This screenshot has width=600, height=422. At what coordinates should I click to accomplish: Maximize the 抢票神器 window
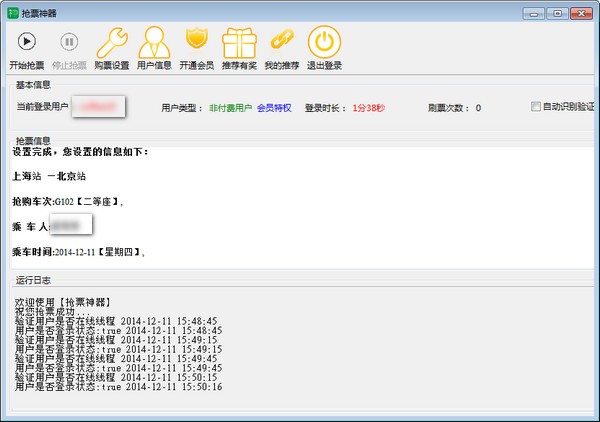coord(556,12)
